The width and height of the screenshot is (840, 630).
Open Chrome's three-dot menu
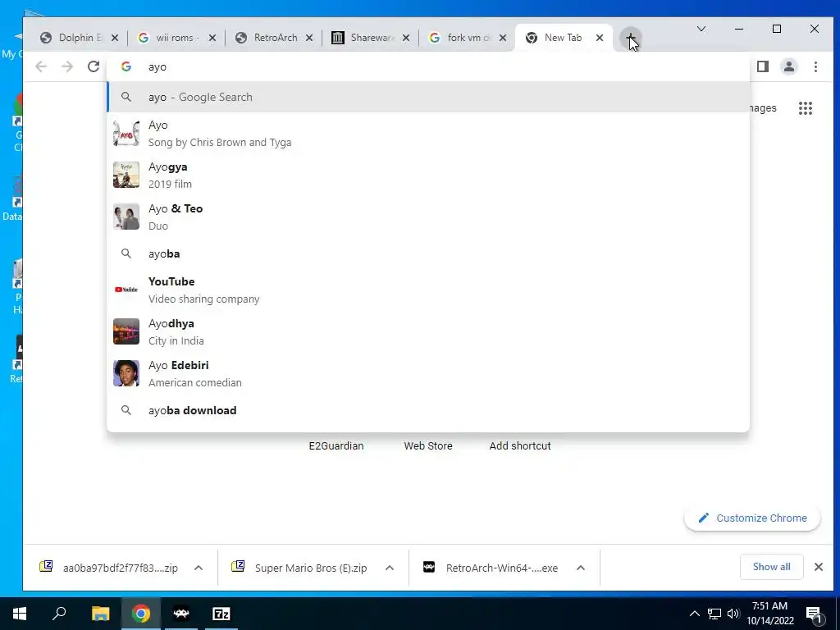[x=815, y=66]
